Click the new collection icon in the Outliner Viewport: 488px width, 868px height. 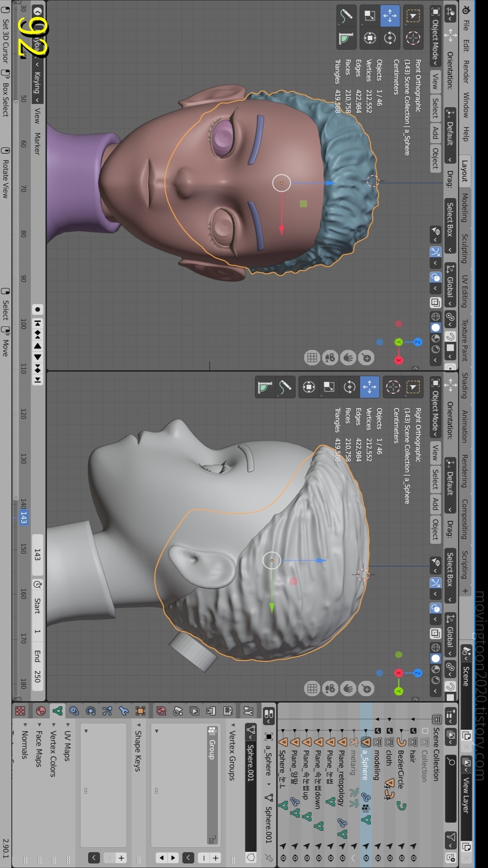point(450,857)
